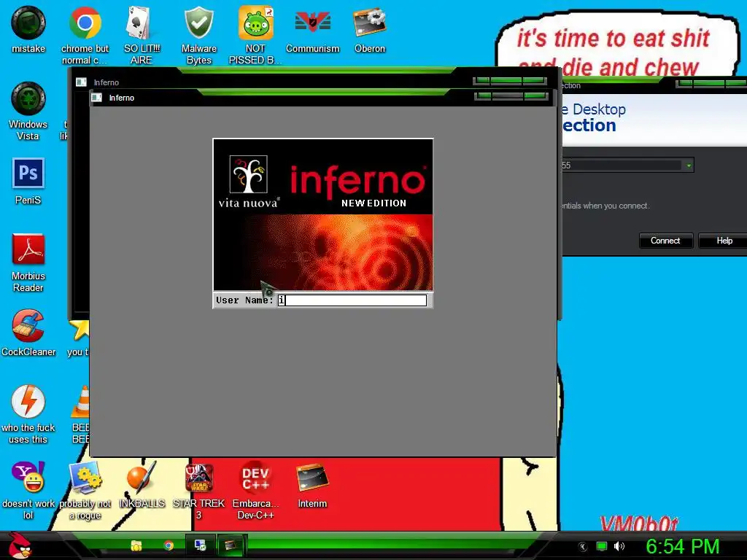Switch to Remote Desktop taskbar item
Image resolution: width=747 pixels, height=560 pixels.
pos(200,545)
